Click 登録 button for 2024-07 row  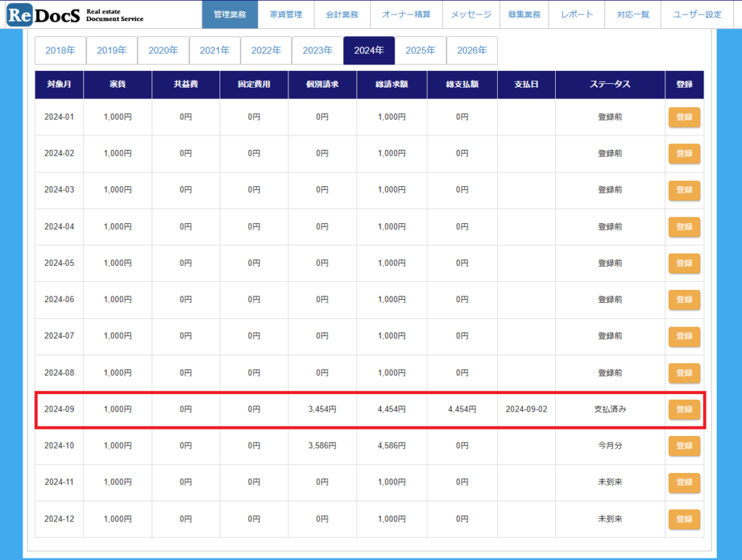click(684, 336)
